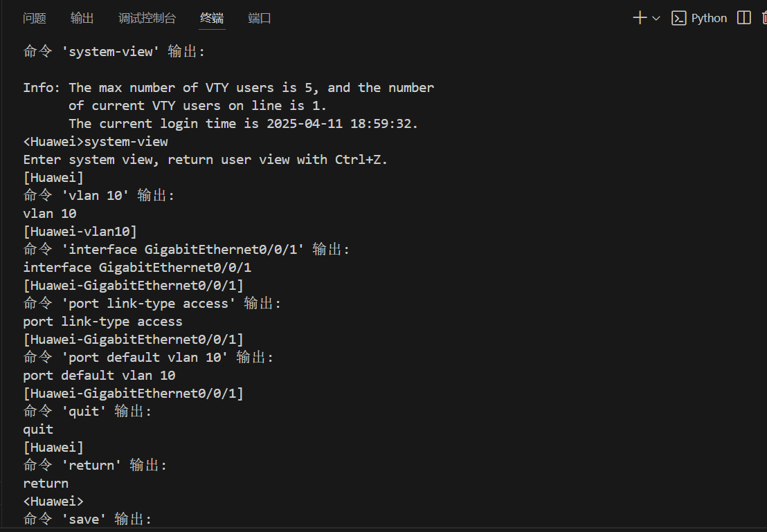The height and width of the screenshot is (532, 767).
Task: Switch to the 输出 tab
Action: pos(82,19)
